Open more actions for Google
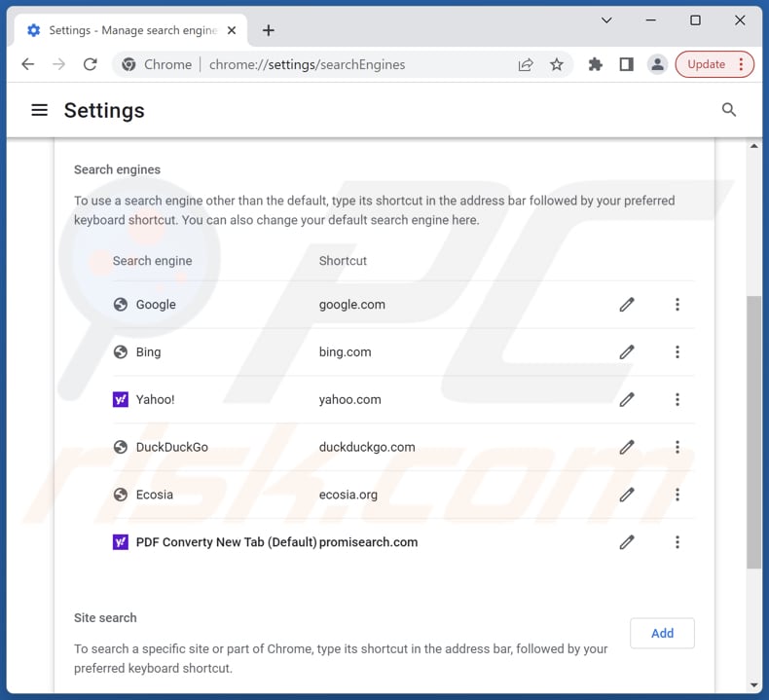Image resolution: width=769 pixels, height=700 pixels. (677, 305)
